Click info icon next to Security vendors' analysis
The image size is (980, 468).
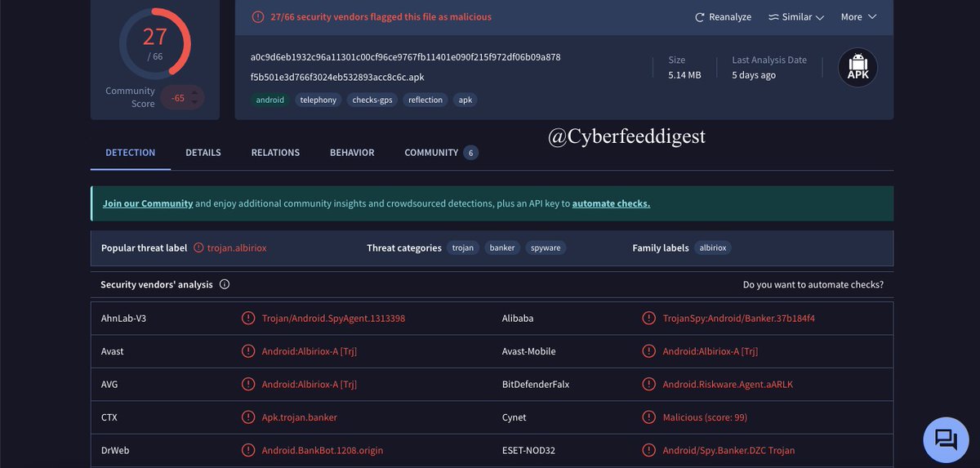click(x=225, y=285)
